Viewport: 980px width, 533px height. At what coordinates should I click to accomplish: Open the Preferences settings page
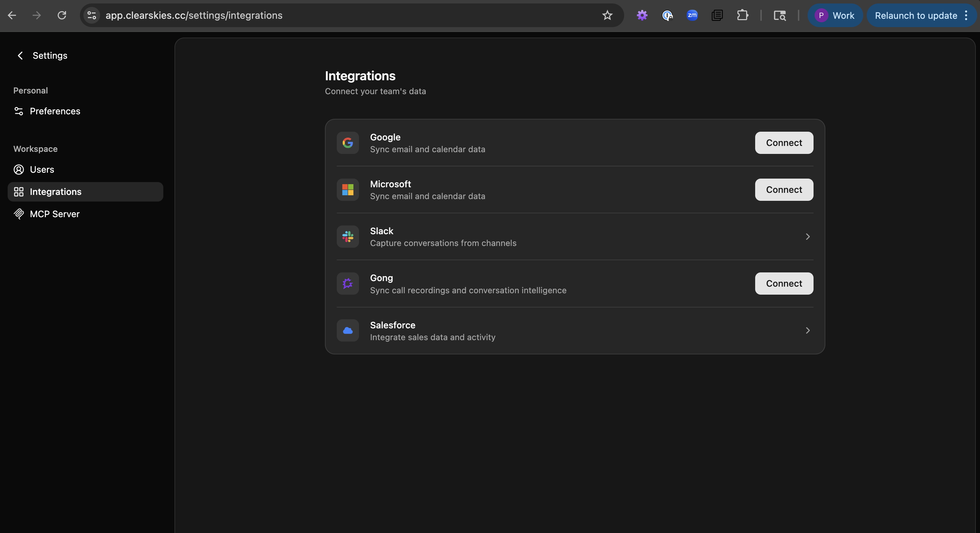[55, 111]
